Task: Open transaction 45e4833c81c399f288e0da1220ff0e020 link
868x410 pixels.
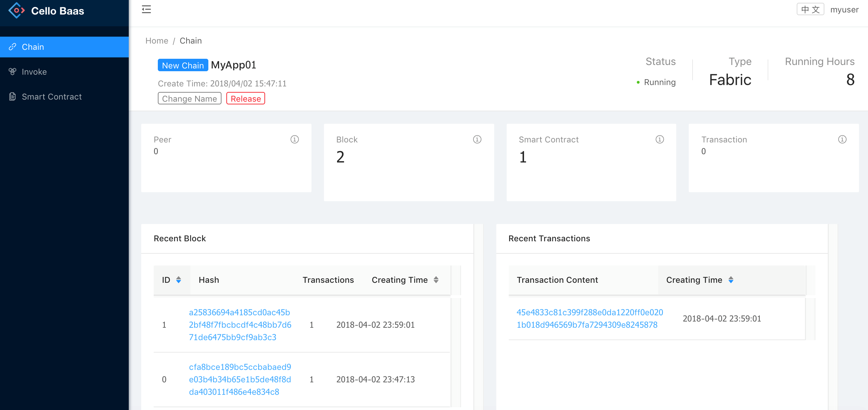Action: click(x=590, y=319)
